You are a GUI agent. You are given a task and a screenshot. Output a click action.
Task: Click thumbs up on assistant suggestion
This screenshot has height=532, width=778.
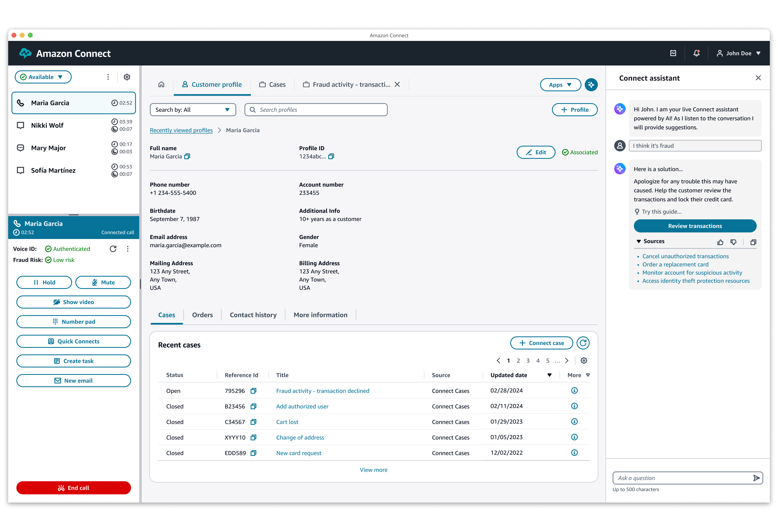(x=720, y=242)
